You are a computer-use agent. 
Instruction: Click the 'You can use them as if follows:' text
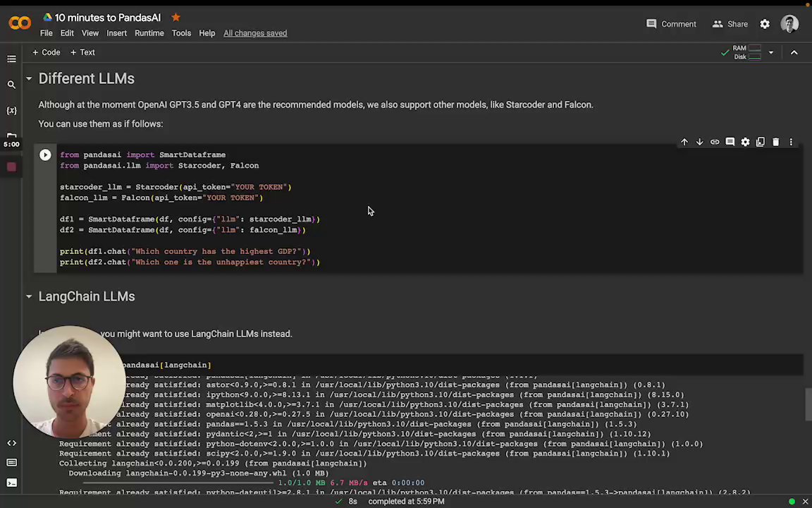[x=101, y=124]
